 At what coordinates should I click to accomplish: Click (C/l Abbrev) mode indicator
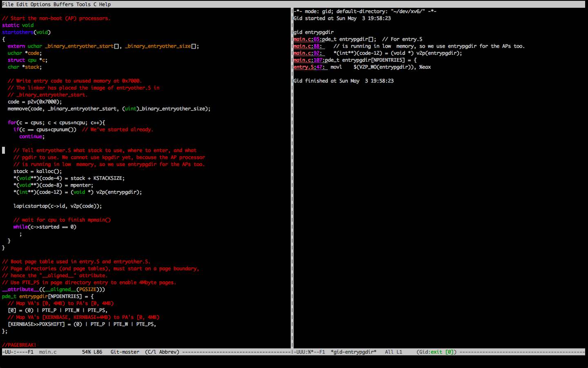coord(162,352)
